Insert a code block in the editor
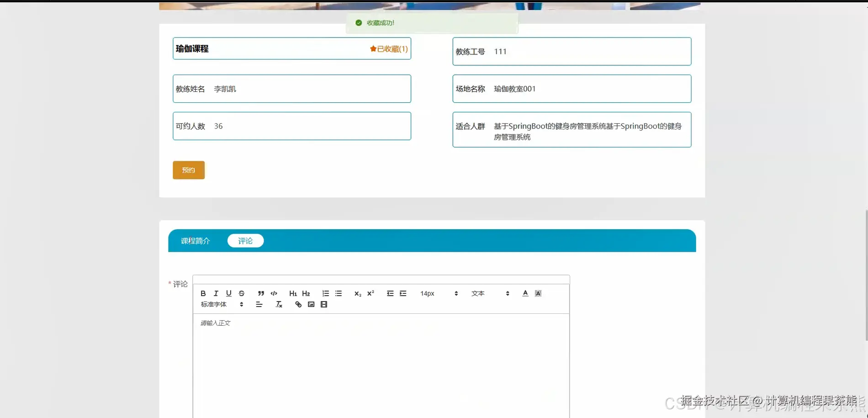 point(274,293)
